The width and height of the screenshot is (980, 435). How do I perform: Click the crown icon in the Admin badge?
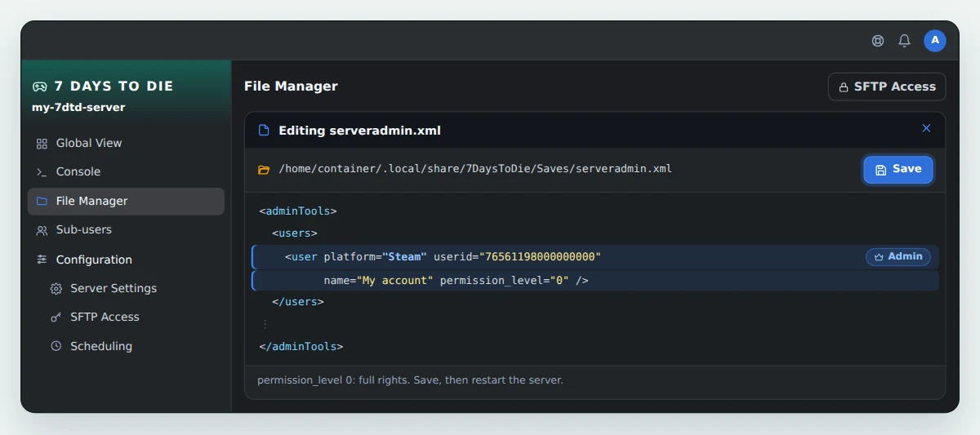tap(879, 257)
